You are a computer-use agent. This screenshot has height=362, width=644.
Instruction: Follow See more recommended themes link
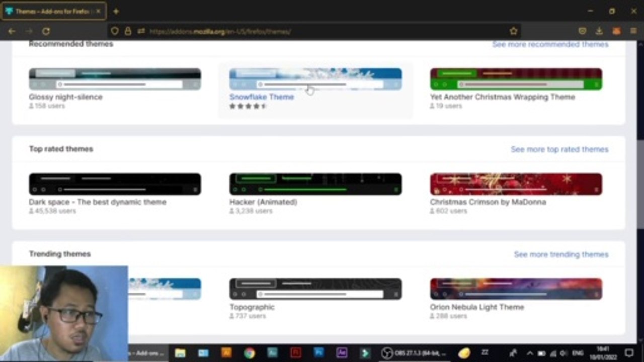click(x=550, y=44)
